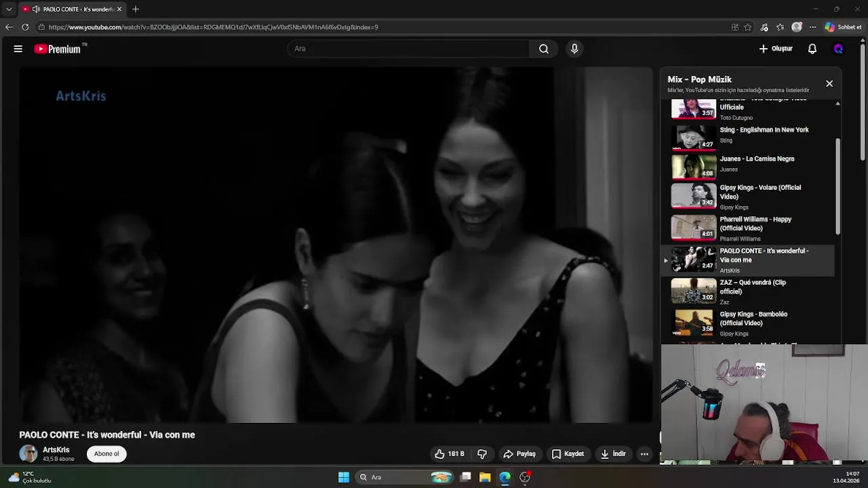Share the video via Paylaş

[519, 454]
